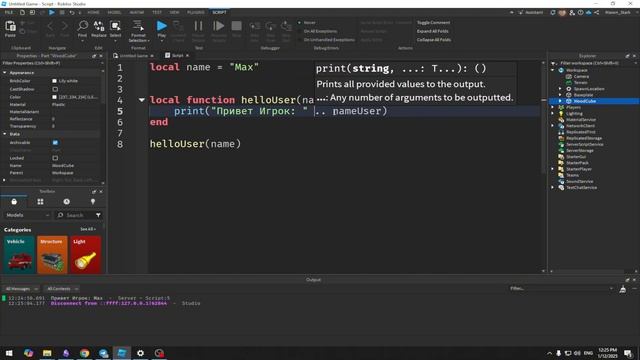
Task: Select the Players icon in Explorer
Action: point(561,107)
